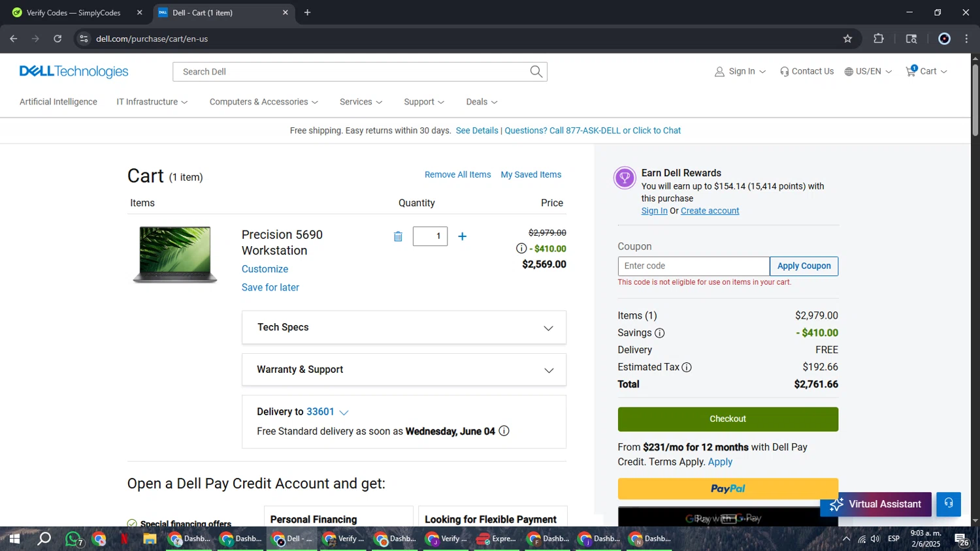The height and width of the screenshot is (551, 980).
Task: Bookmark this page with the star icon
Action: tap(847, 39)
